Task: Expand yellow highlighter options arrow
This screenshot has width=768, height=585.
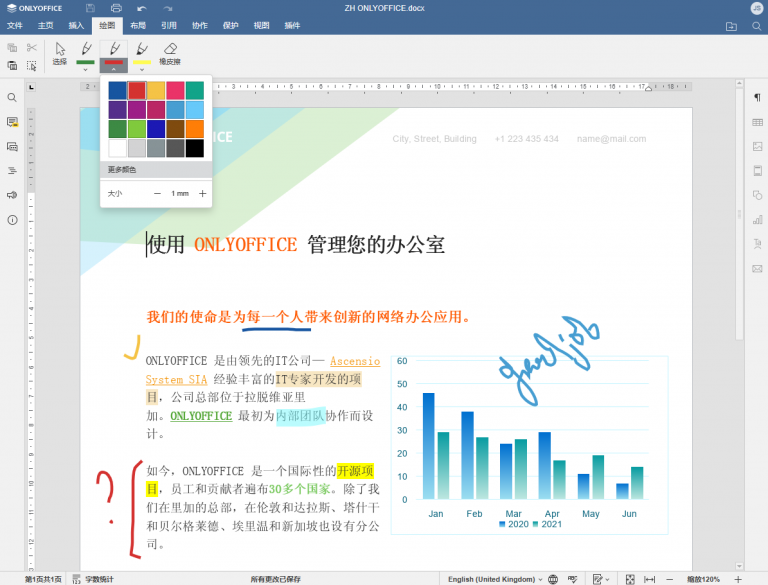Action: [x=142, y=70]
